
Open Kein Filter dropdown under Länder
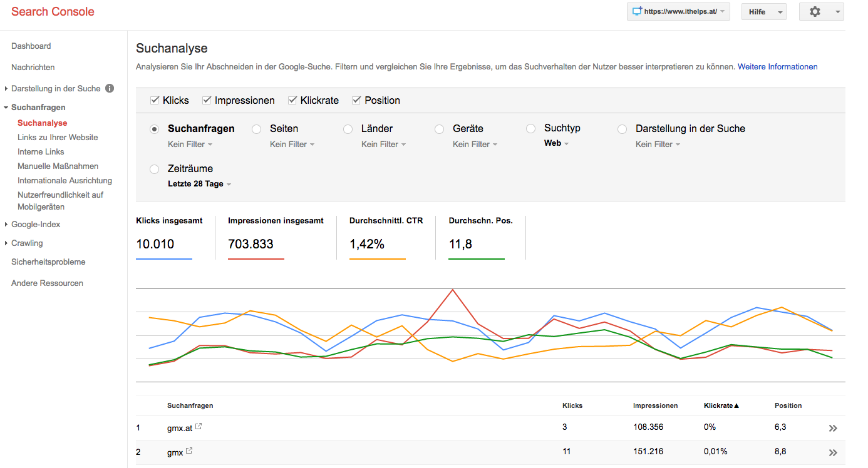[383, 144]
